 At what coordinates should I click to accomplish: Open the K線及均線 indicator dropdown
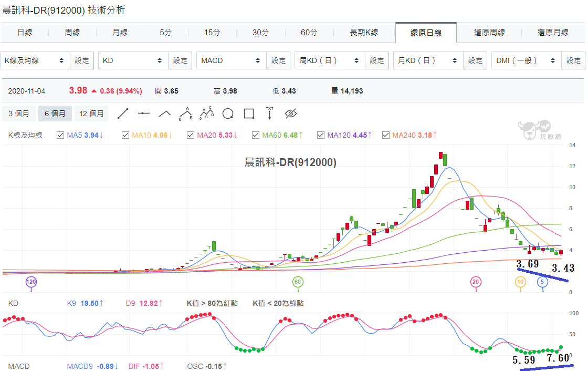pyautogui.click(x=35, y=60)
